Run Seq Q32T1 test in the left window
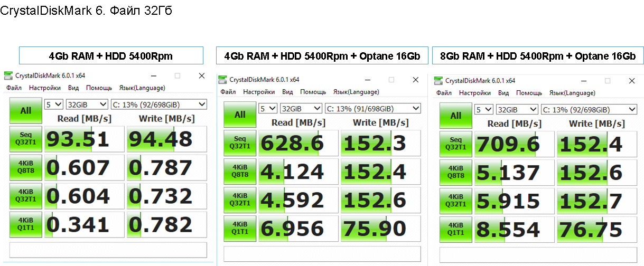This screenshot has width=644, height=266. coord(26,138)
